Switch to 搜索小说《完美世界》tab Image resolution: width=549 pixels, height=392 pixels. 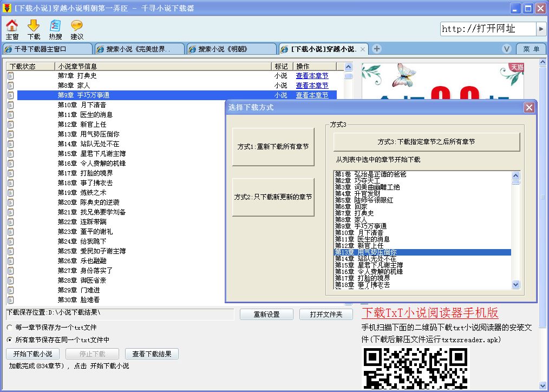click(138, 48)
